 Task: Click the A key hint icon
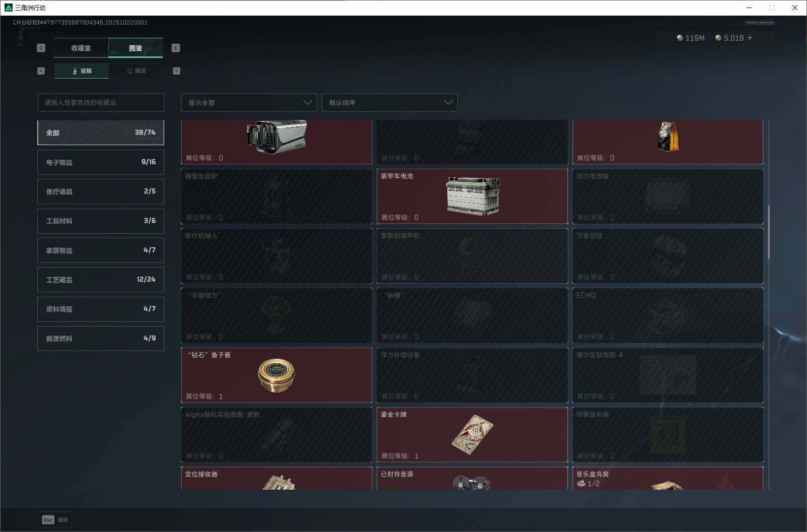[41, 71]
